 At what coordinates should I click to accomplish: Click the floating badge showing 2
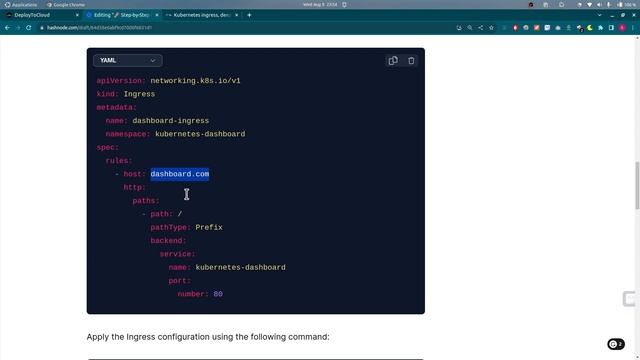pos(616,344)
